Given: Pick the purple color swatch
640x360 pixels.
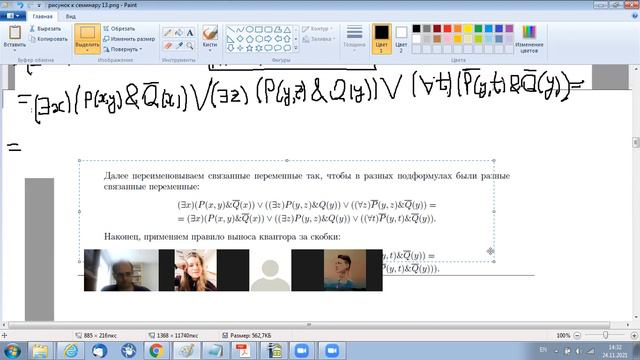Looking at the screenshot, I should click(509, 28).
